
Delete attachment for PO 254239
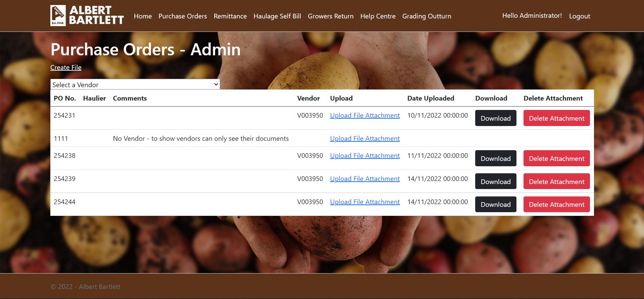pos(557,181)
